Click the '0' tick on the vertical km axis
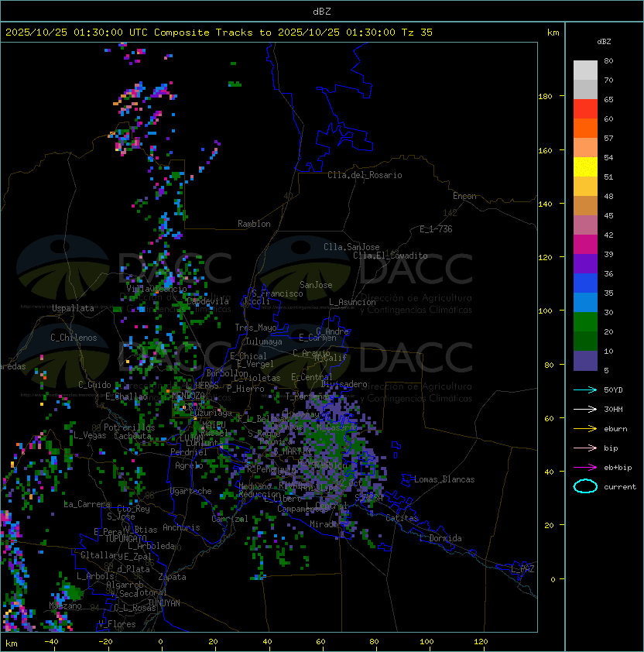This screenshot has height=652, width=644. (x=553, y=580)
